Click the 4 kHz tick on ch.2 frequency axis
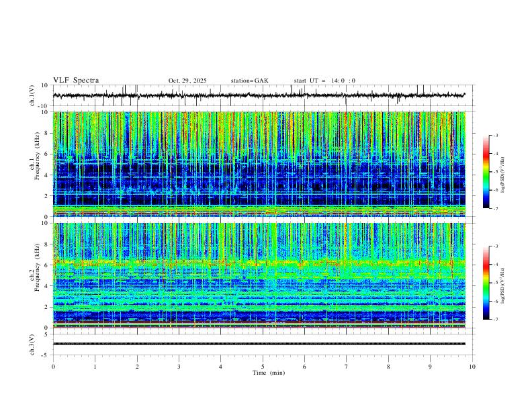This screenshot has height=411, width=532. 47,286
